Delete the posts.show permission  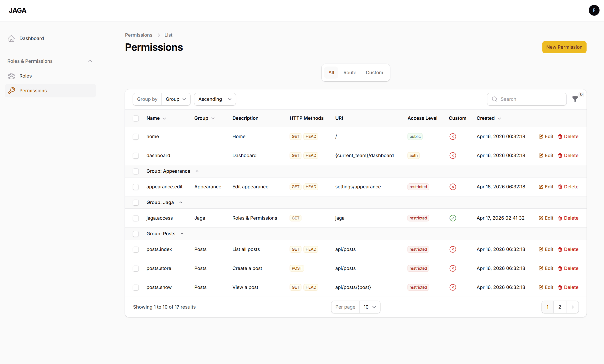[x=568, y=287]
